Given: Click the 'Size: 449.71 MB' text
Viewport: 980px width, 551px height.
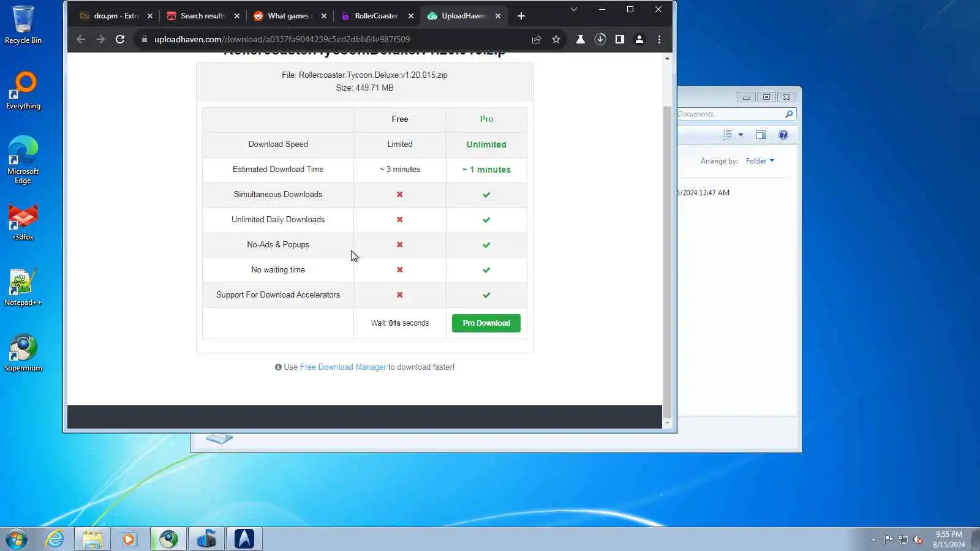Looking at the screenshot, I should coord(364,88).
